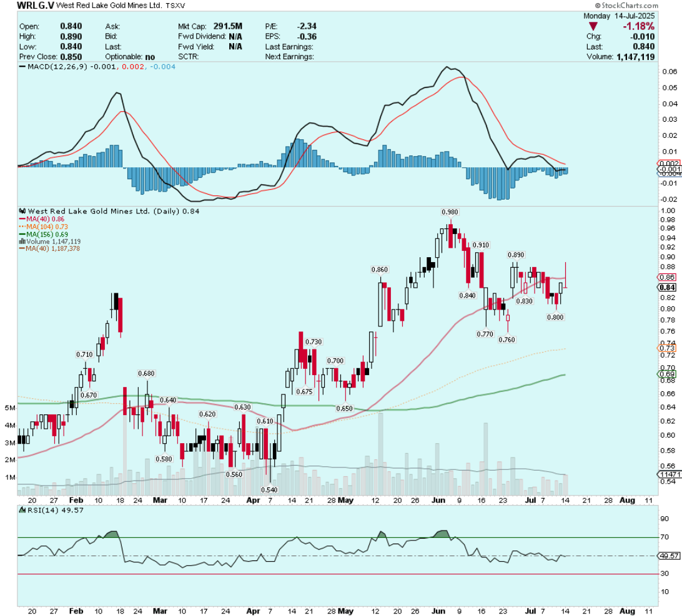Click the Optionable value no
This screenshot has width=682, height=616.
pyautogui.click(x=150, y=57)
